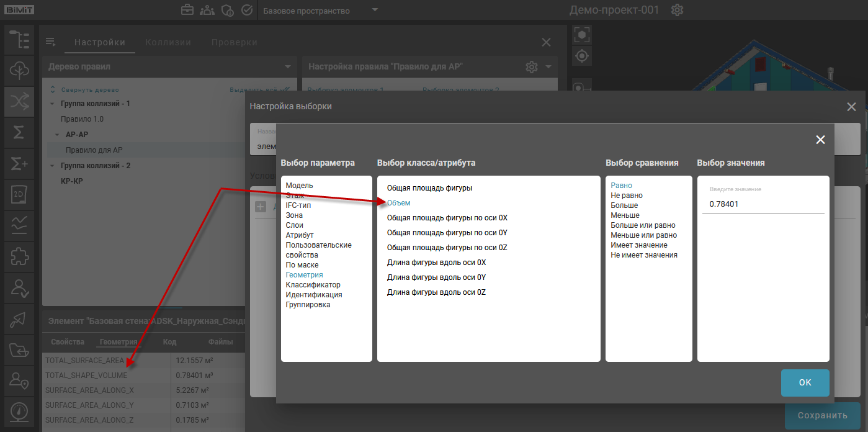This screenshot has height=432, width=868.
Task: Open the puzzle piece plugins icon
Action: point(19,256)
